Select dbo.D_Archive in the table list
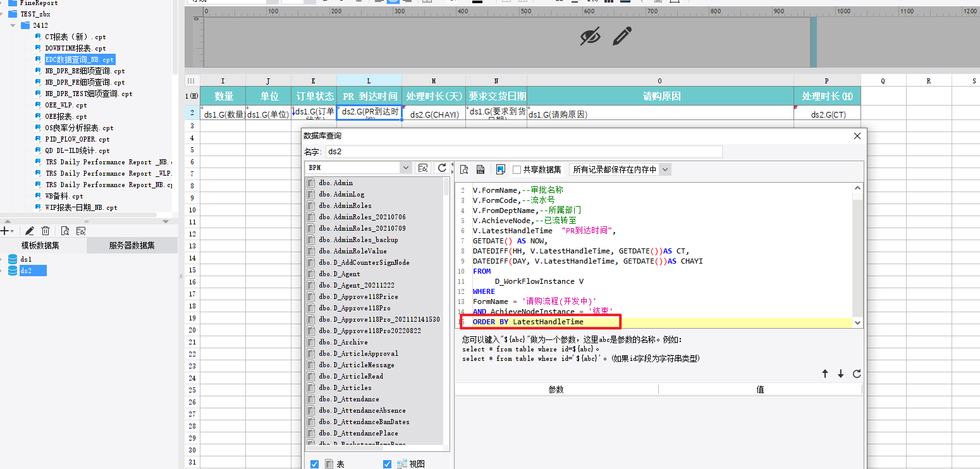Screen dimensions: 980x469 click(x=343, y=342)
